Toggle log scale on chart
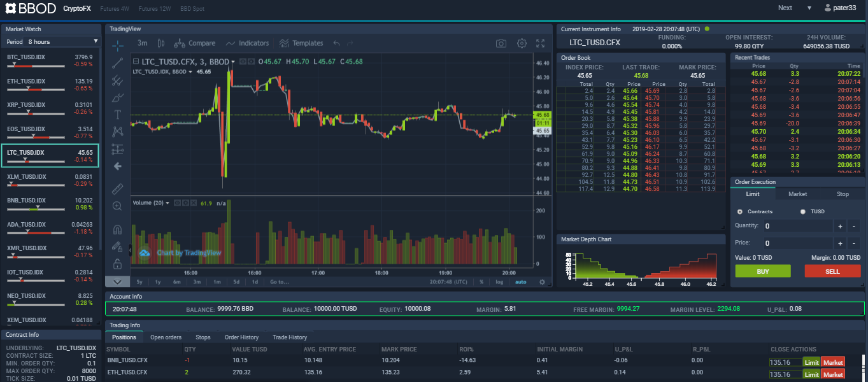868x382 pixels. 499,282
